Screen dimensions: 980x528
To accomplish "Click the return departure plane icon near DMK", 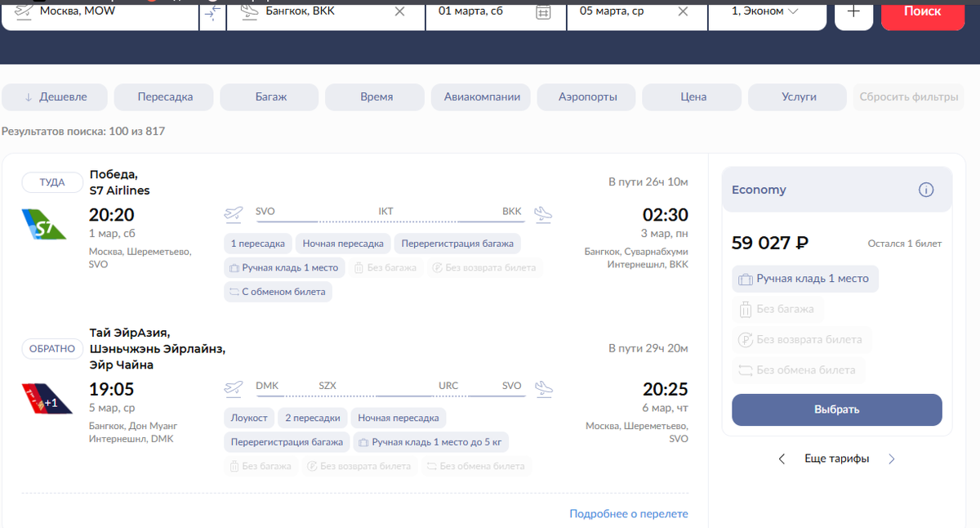I will coord(234,388).
